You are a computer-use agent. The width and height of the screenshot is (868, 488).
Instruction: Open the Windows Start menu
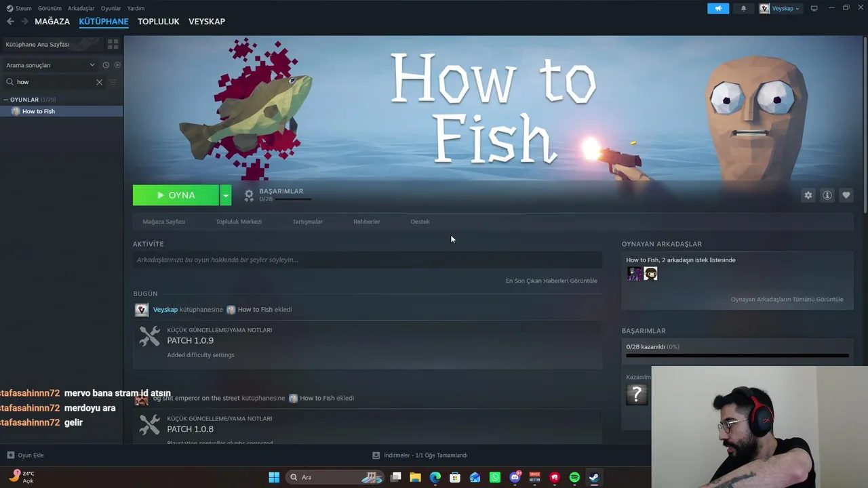tap(274, 477)
